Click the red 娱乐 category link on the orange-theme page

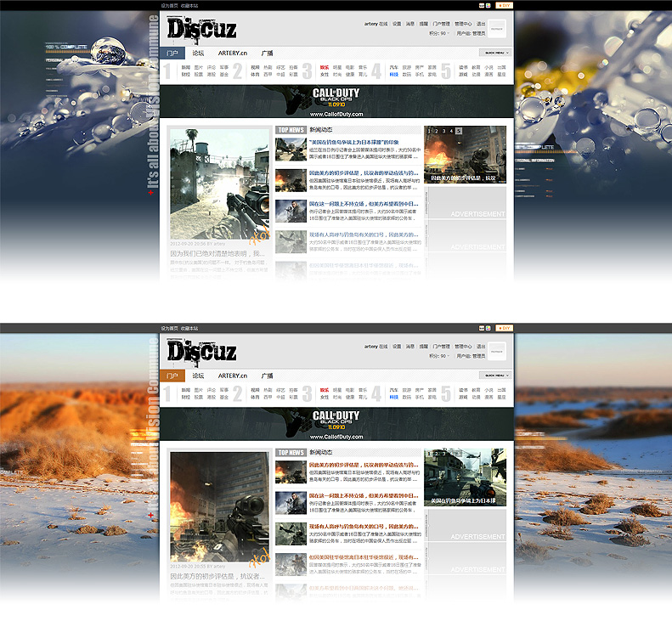coord(325,390)
